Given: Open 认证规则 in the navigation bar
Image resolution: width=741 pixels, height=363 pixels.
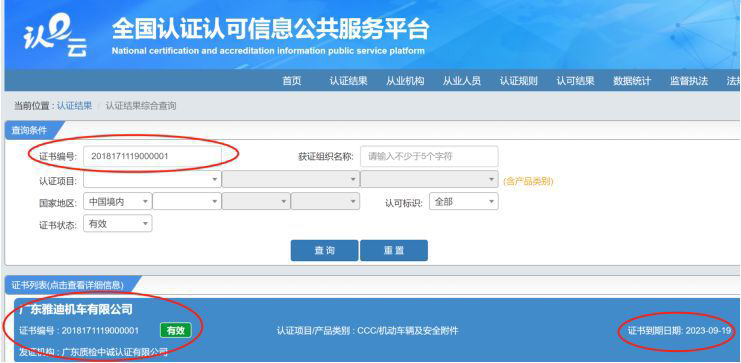Looking at the screenshot, I should point(518,81).
